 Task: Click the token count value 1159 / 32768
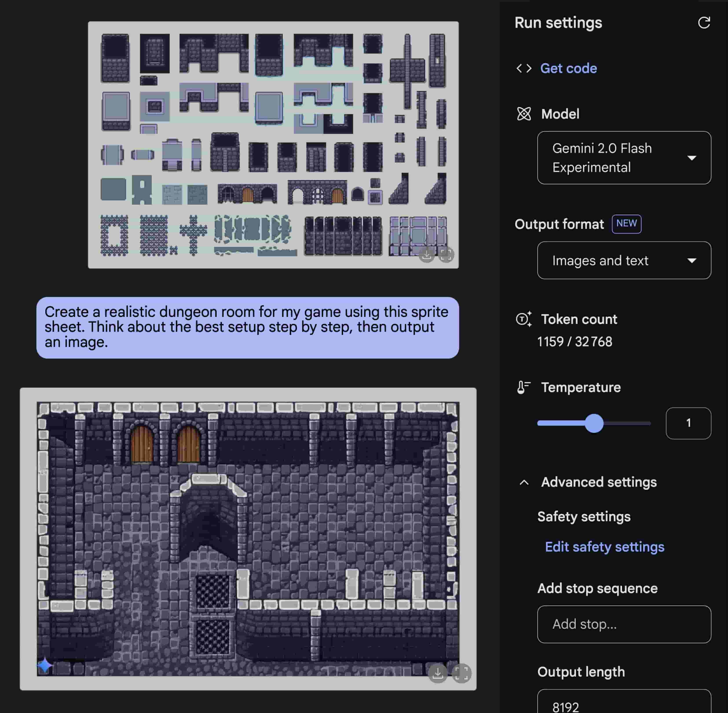pos(574,342)
